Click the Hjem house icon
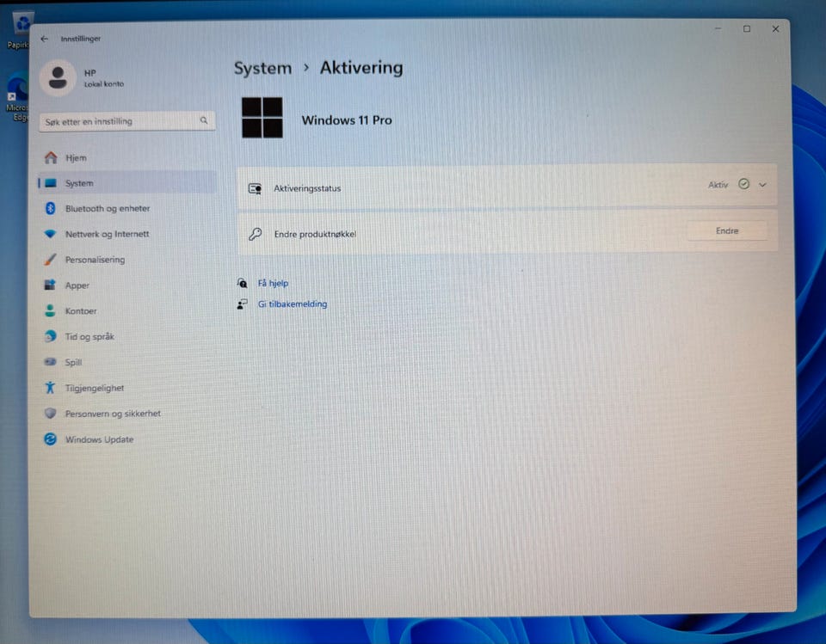This screenshot has width=826, height=644. 51,157
